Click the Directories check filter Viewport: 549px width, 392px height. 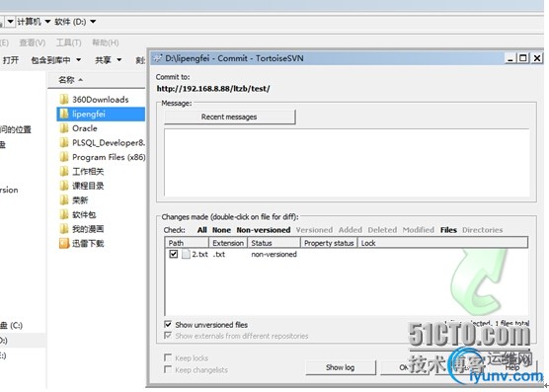pos(483,230)
